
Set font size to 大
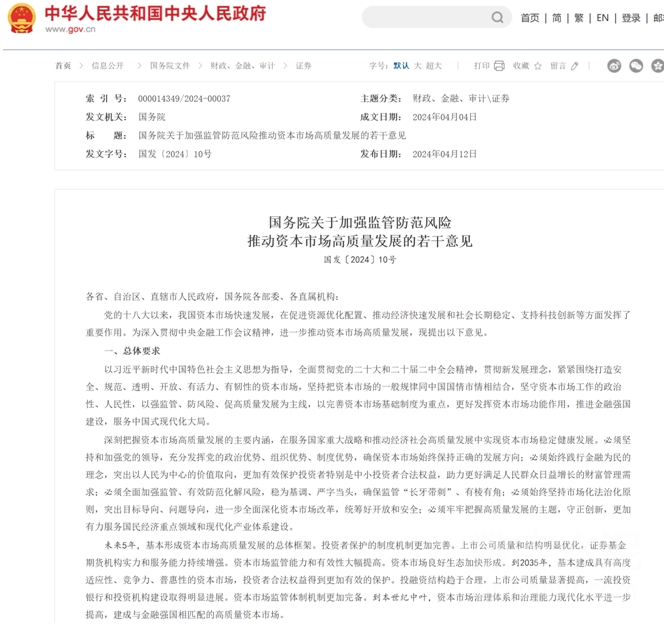[418, 66]
